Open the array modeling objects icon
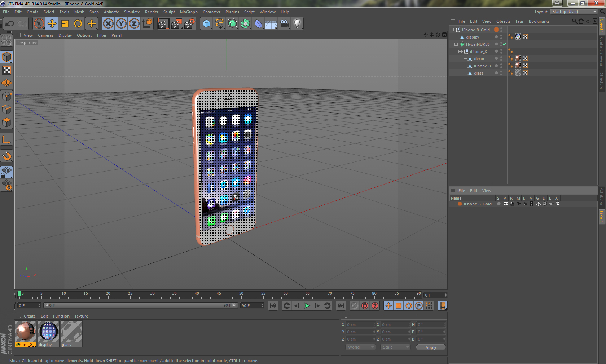The width and height of the screenshot is (606, 364). pyautogui.click(x=245, y=24)
